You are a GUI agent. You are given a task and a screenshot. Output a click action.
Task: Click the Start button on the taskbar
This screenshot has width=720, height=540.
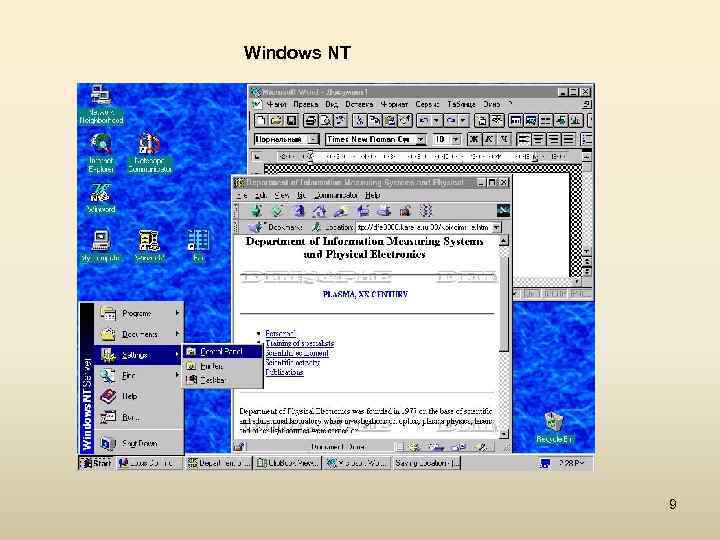[x=96, y=463]
